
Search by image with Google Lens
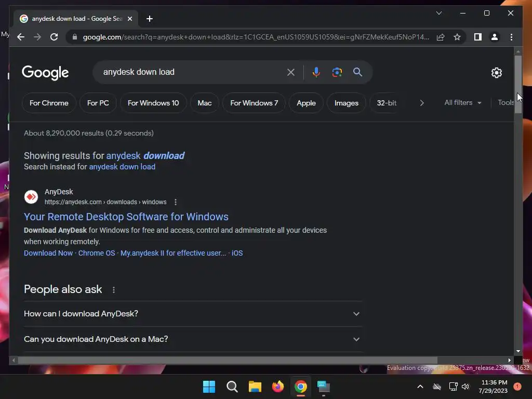click(x=337, y=72)
